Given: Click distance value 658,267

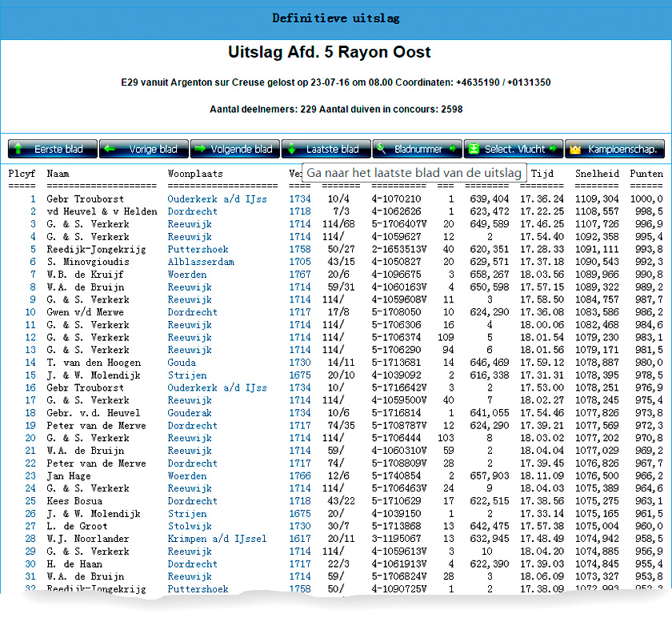Looking at the screenshot, I should point(490,275).
